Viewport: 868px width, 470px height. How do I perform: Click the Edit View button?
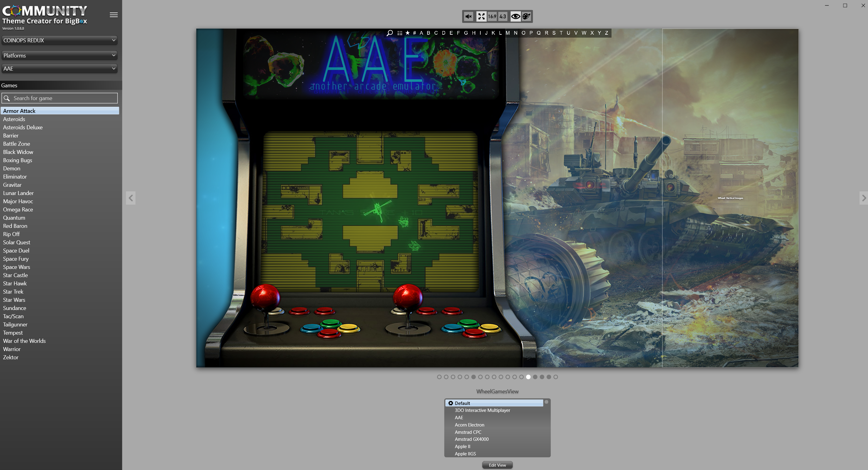(x=497, y=465)
